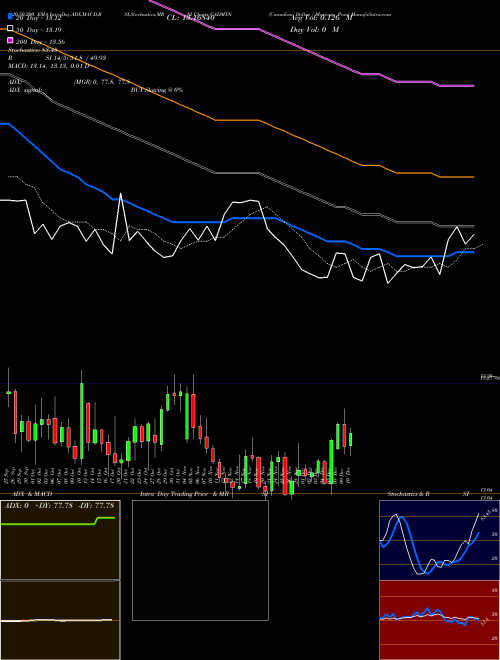Click the MACD sub-panel under the ADX chart
The height and width of the screenshot is (660, 500).
pos(60,620)
